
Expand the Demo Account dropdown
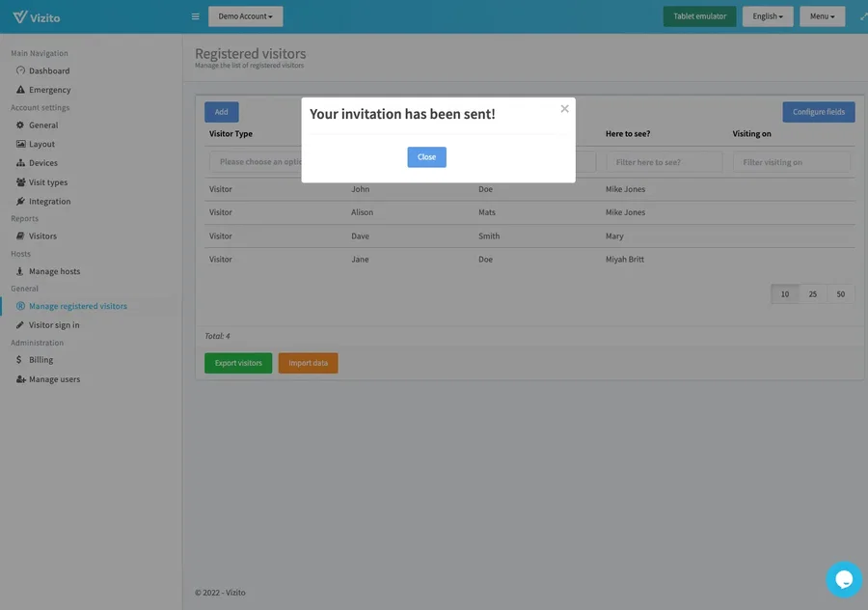pos(245,16)
